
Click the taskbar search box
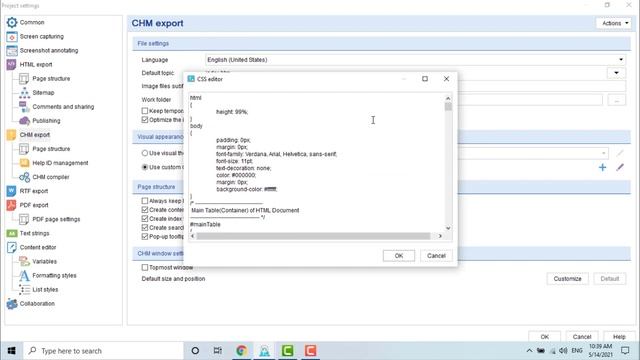click(104, 351)
